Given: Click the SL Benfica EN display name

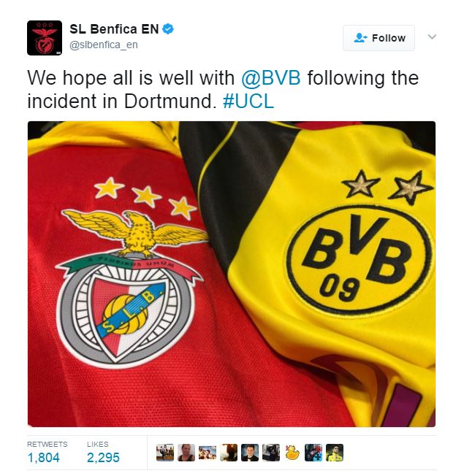Looking at the screenshot, I should coord(114,29).
